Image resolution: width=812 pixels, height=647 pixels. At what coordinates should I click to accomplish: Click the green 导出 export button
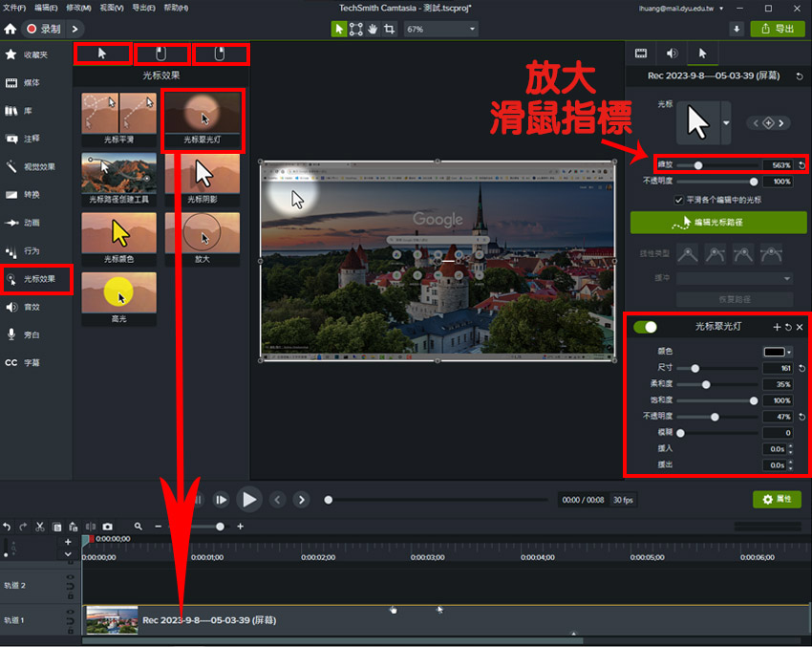click(x=777, y=30)
